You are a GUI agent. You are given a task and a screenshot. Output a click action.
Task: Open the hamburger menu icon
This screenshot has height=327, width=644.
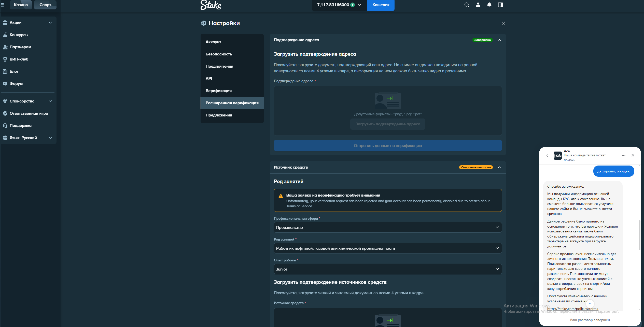tap(2, 5)
